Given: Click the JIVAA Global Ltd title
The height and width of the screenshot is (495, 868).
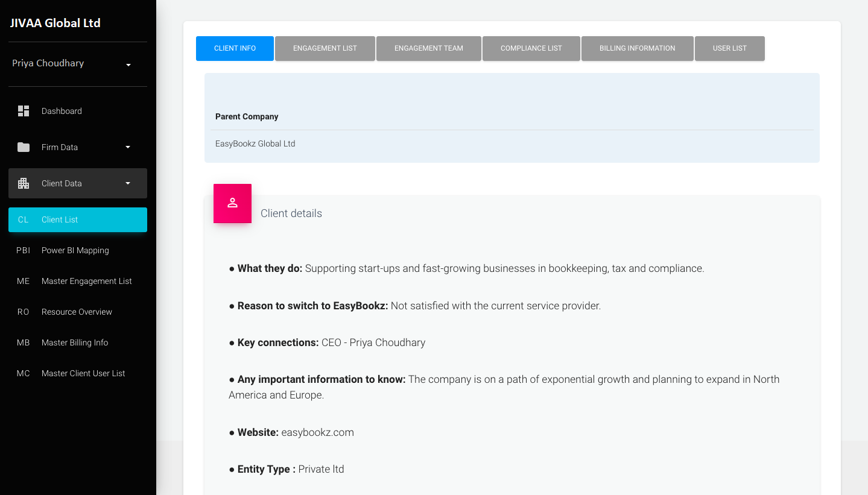Looking at the screenshot, I should [x=55, y=23].
